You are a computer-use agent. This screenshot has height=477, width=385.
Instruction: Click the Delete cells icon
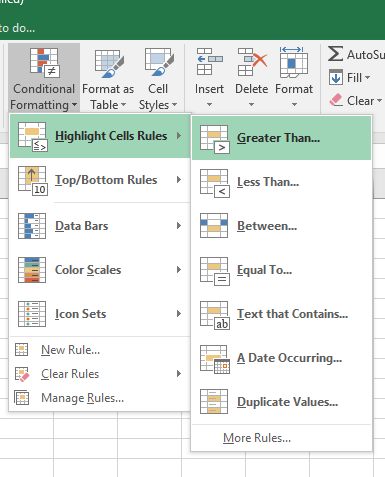252,62
